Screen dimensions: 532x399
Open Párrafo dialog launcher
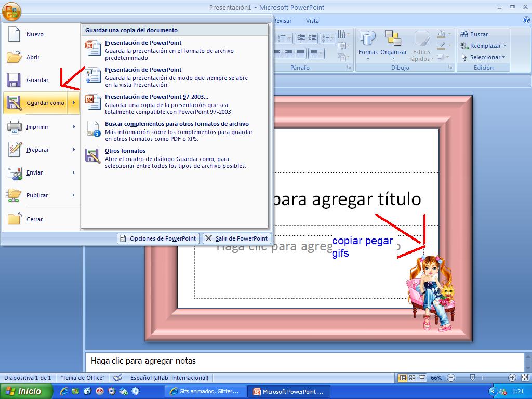349,68
